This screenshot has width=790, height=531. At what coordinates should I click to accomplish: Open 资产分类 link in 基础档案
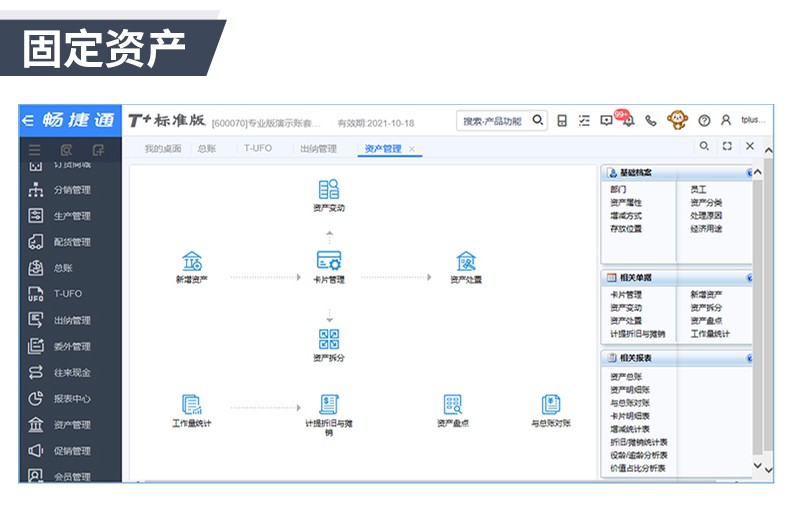point(706,203)
